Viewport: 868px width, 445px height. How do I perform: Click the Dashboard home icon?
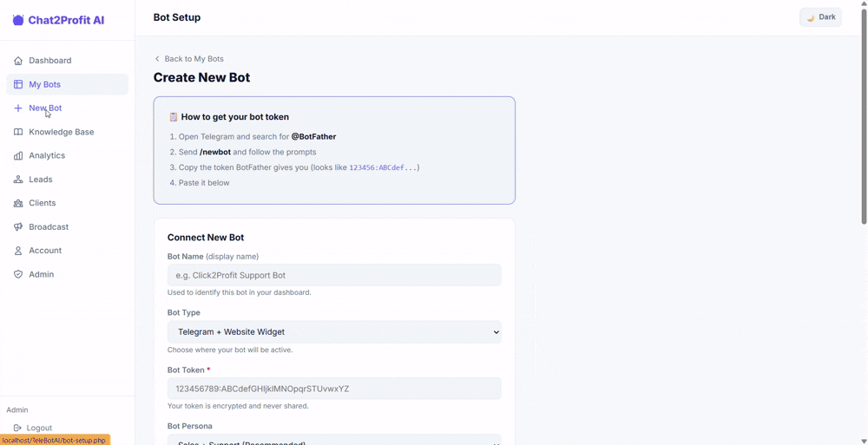18,61
